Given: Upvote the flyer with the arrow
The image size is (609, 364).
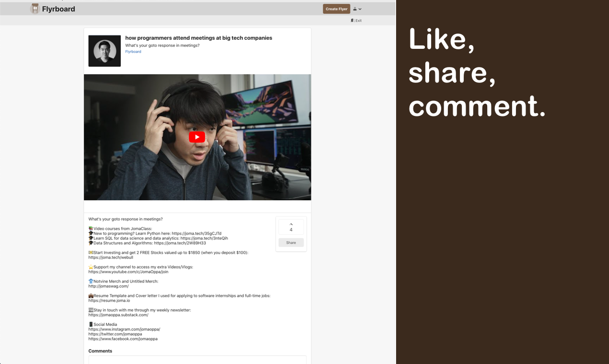Looking at the screenshot, I should coord(291,224).
